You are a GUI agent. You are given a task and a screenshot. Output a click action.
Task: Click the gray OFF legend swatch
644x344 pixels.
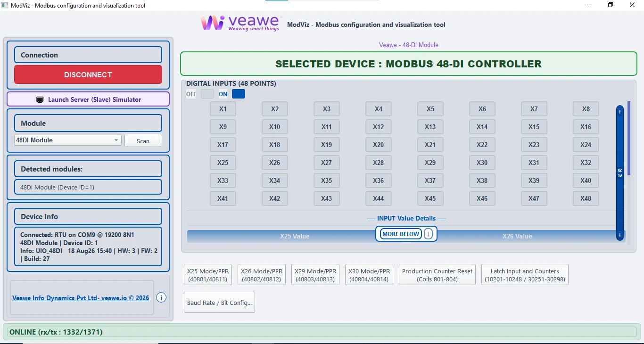207,94
